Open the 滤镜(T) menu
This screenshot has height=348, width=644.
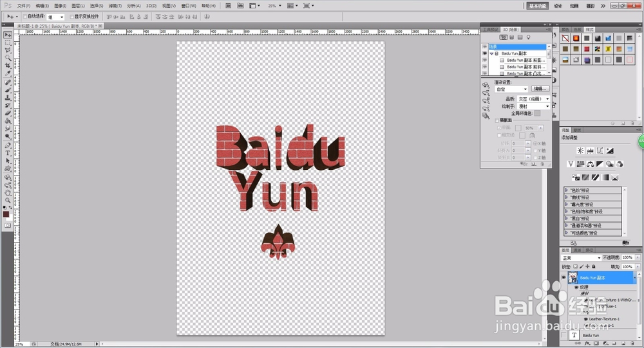pos(115,6)
